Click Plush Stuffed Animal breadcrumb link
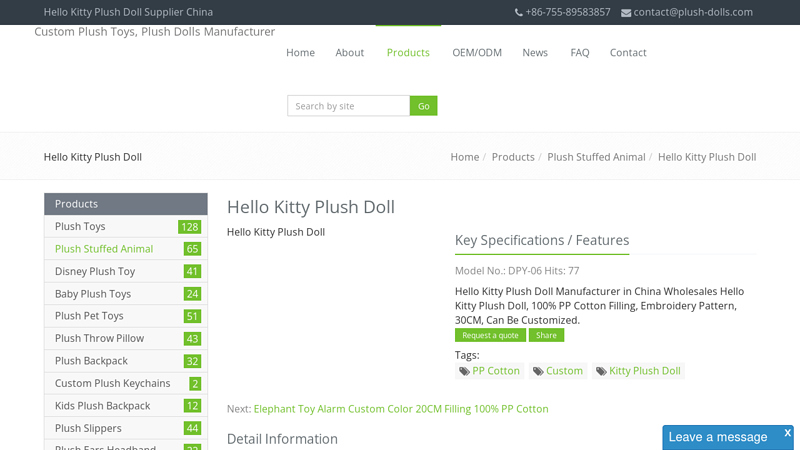 [596, 157]
